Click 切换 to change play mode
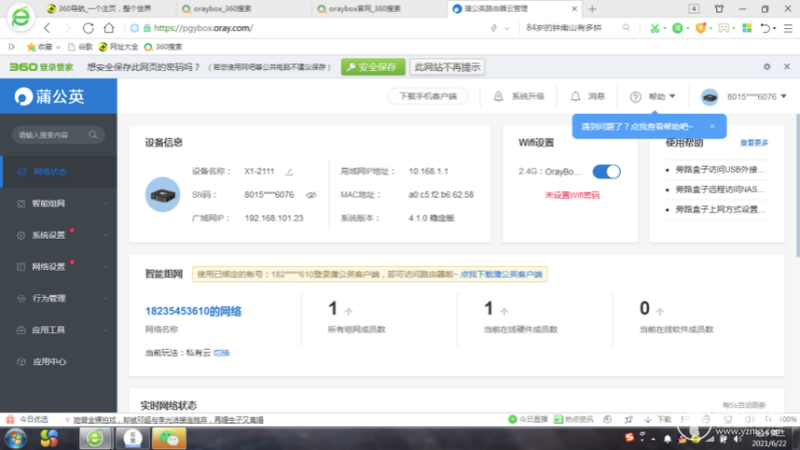 221,353
